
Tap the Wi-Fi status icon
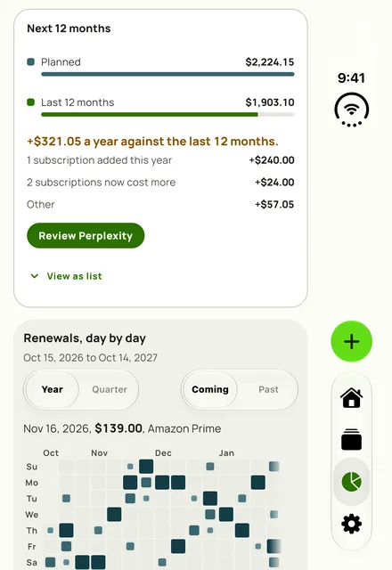(351, 110)
